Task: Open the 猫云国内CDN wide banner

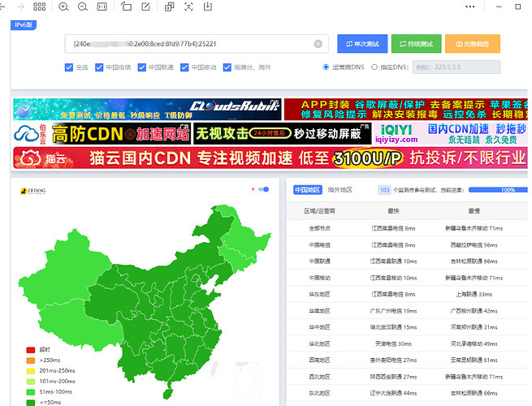Action: point(270,158)
